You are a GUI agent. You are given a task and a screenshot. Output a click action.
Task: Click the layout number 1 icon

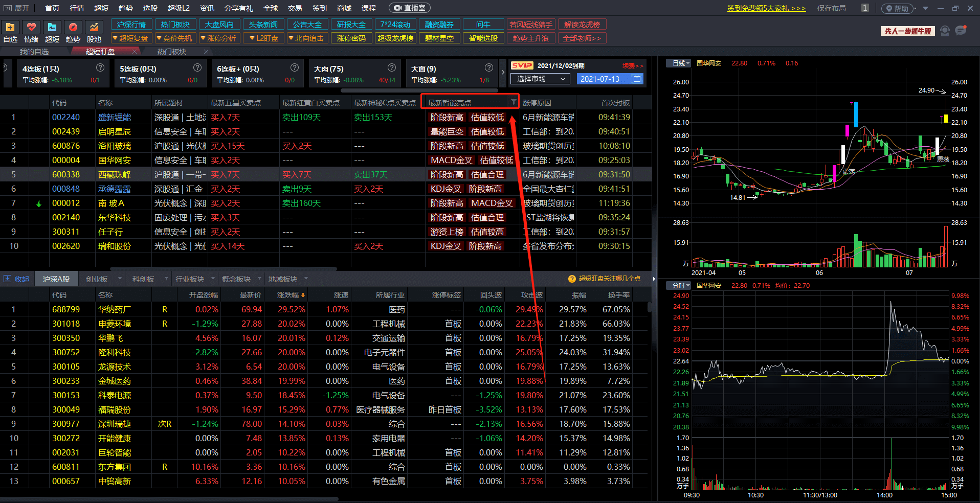tap(865, 8)
